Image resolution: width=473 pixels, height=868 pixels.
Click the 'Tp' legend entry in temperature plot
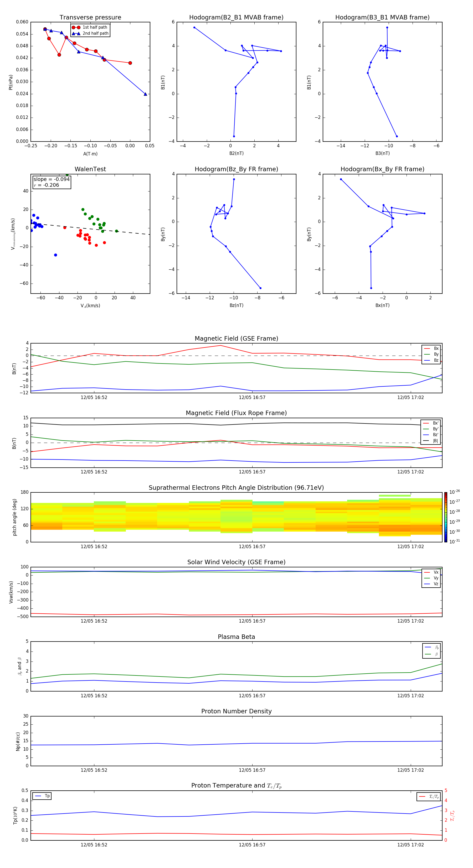coord(42,796)
